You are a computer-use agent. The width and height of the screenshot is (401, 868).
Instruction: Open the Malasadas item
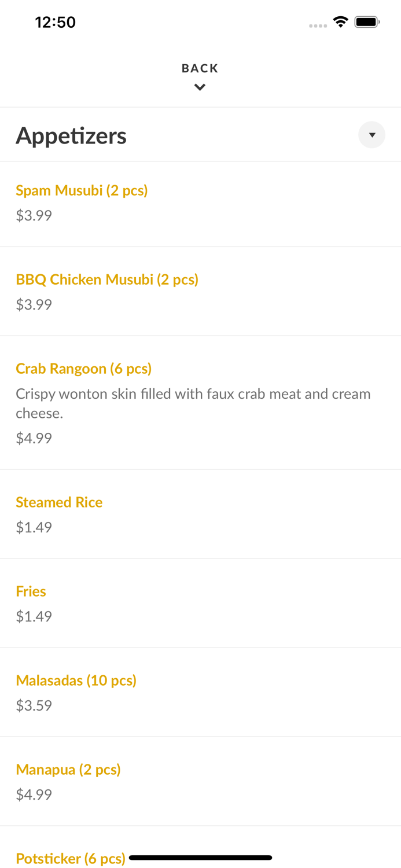pyautogui.click(x=76, y=681)
